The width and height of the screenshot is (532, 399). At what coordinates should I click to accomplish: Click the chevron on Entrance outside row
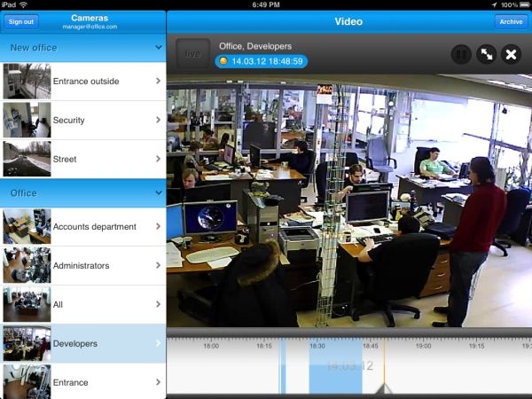click(158, 81)
